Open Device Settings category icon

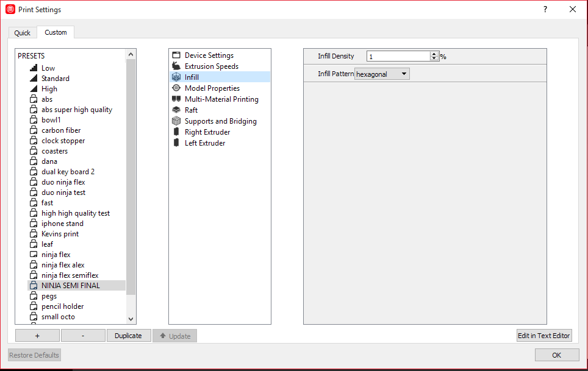[x=176, y=55]
